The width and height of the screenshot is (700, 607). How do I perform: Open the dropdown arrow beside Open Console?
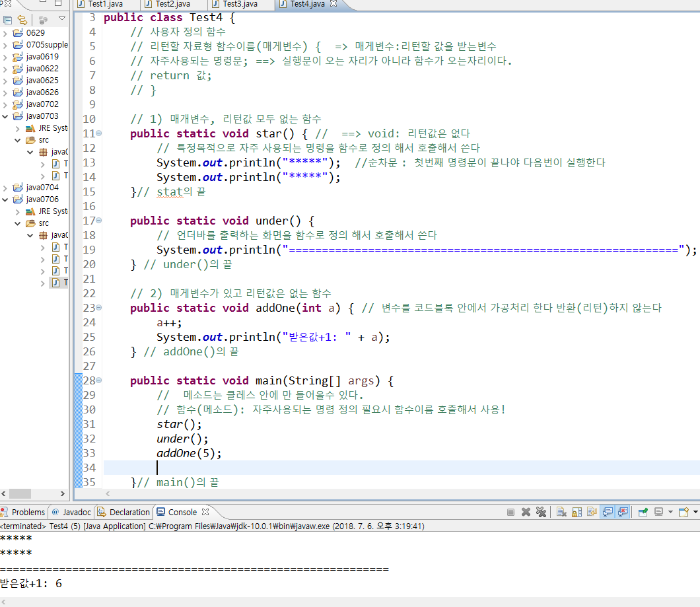pos(695,513)
